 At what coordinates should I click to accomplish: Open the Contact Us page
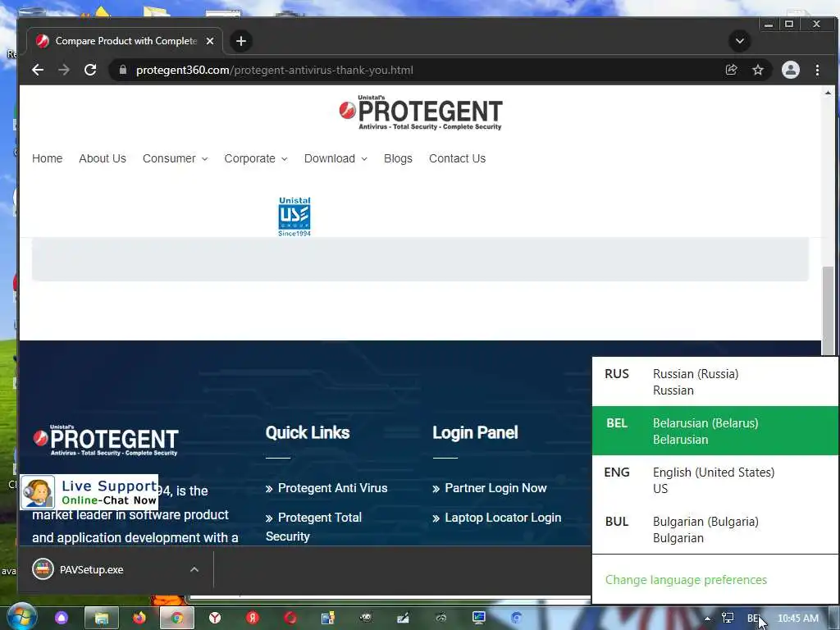[x=457, y=158]
